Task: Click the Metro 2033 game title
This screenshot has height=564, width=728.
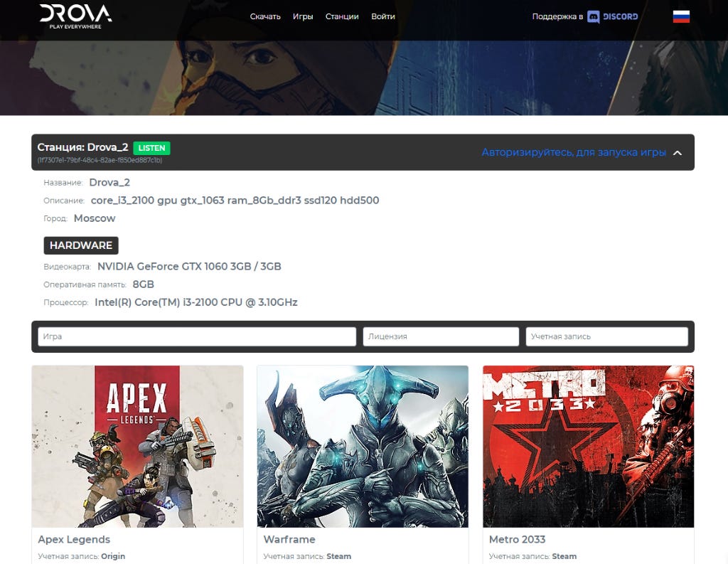Action: [x=518, y=539]
